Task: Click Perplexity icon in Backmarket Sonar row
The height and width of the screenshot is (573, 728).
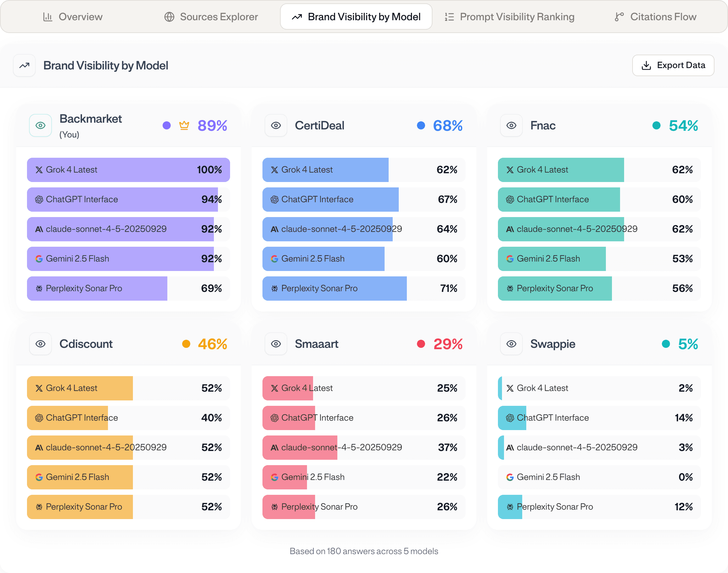Action: (x=39, y=289)
